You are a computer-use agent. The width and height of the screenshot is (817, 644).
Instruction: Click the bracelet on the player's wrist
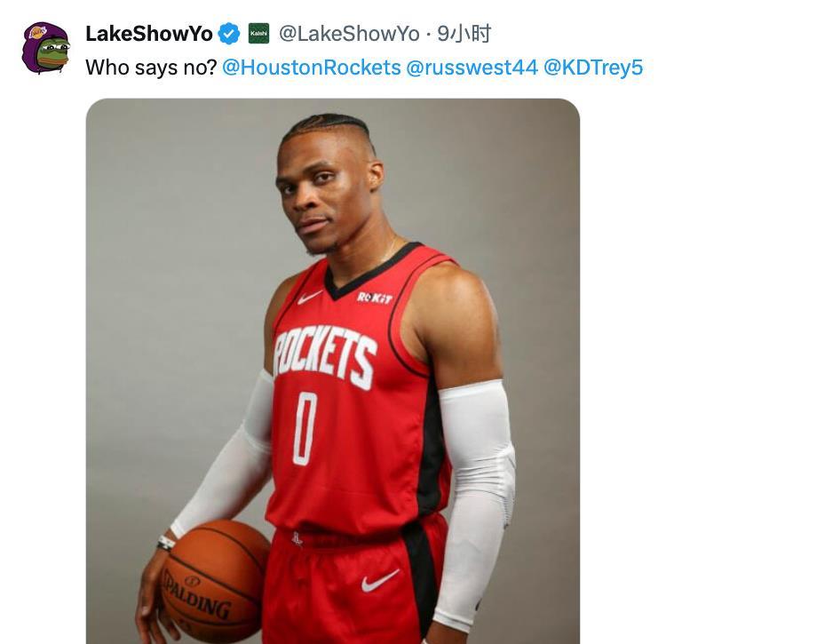166,543
